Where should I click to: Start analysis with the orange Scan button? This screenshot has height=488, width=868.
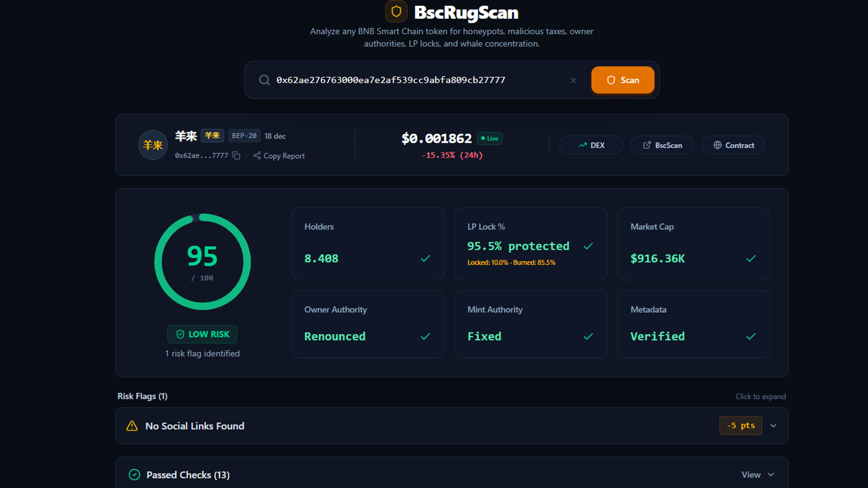click(623, 80)
